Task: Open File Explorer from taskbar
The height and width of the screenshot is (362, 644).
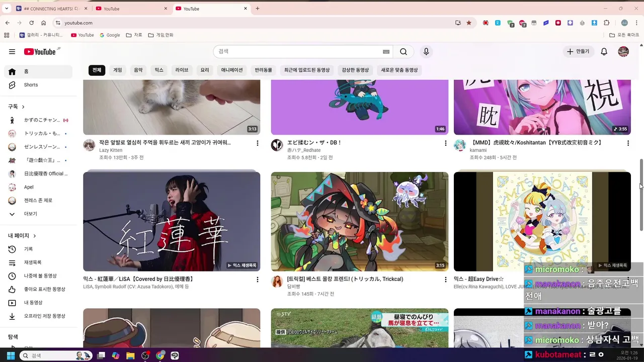Action: [130, 355]
